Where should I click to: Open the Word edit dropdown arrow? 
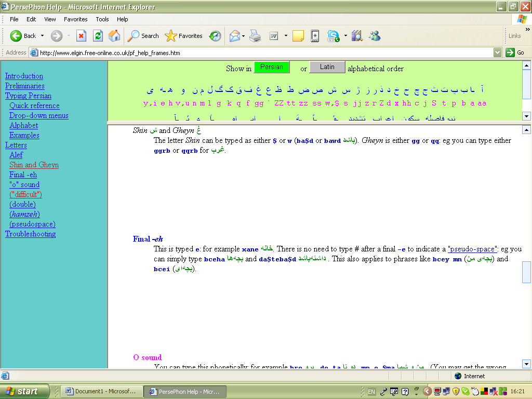coord(286,36)
